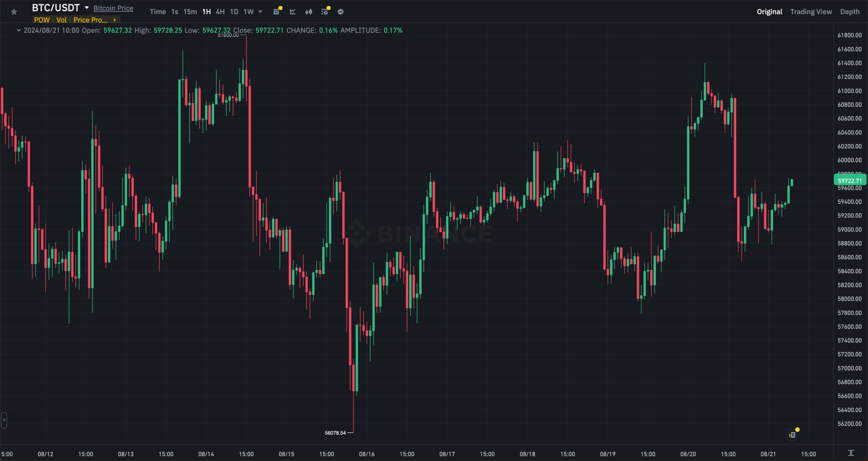Switch to the 15m interval
Viewport: 868px width, 461px height.
pos(190,12)
